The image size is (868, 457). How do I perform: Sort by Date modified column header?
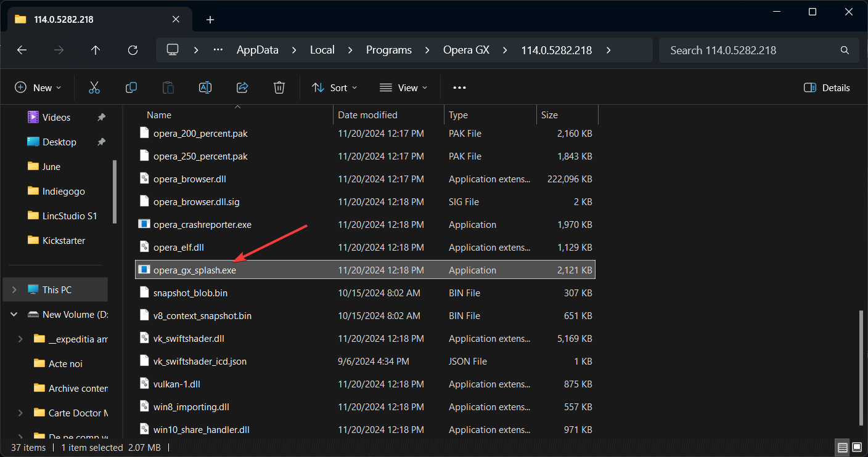pos(367,115)
